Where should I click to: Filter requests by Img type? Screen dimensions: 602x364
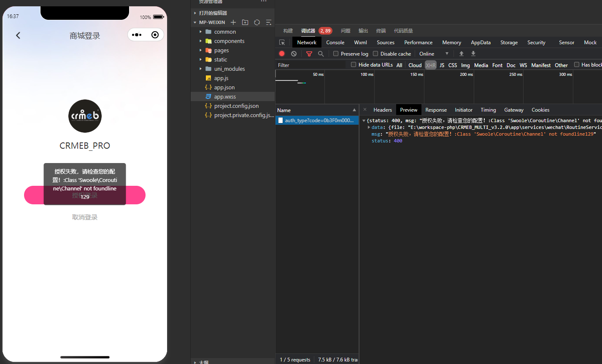[465, 65]
